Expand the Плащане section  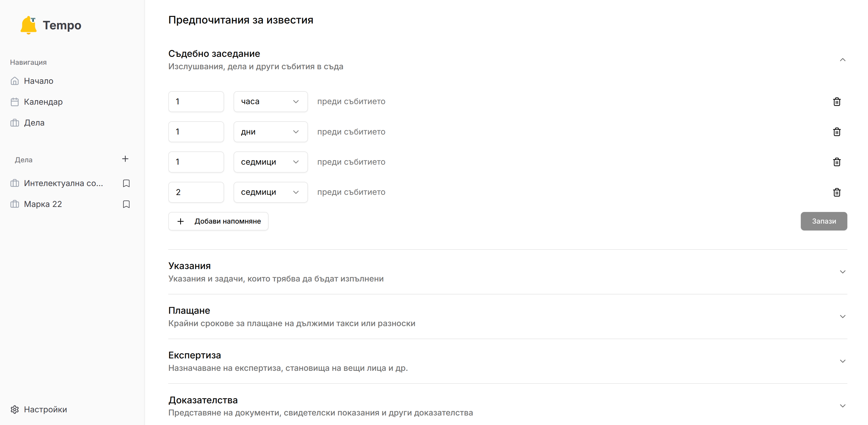click(x=842, y=317)
